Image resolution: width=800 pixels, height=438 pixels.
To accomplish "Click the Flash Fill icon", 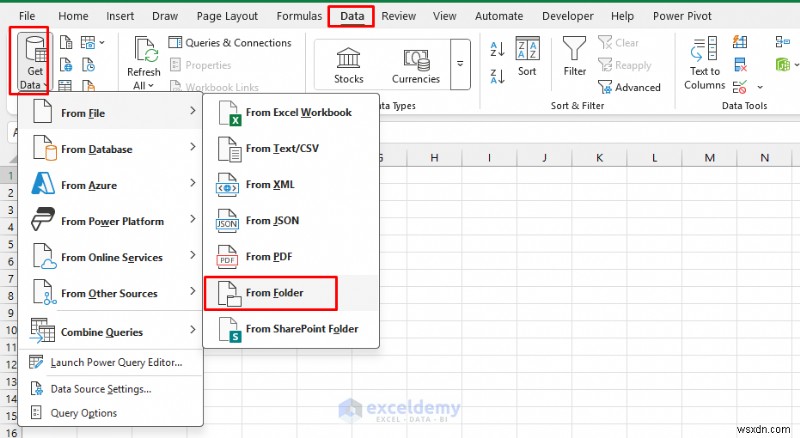I will click(x=740, y=41).
